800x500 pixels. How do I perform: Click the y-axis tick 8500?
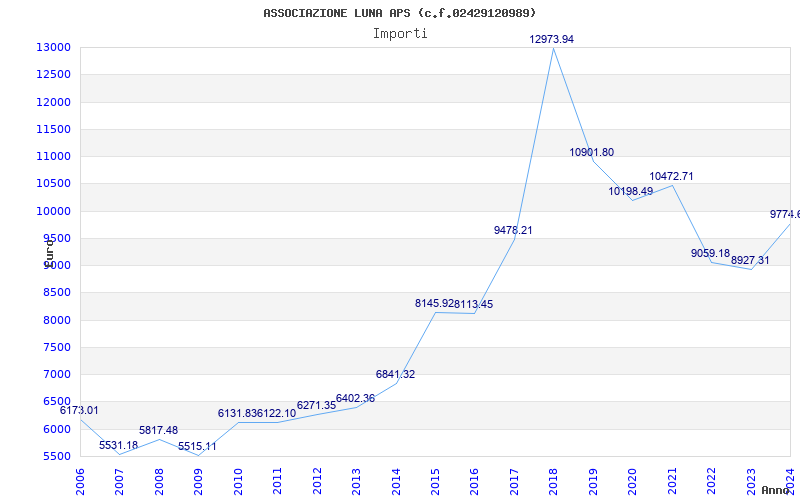(x=57, y=293)
